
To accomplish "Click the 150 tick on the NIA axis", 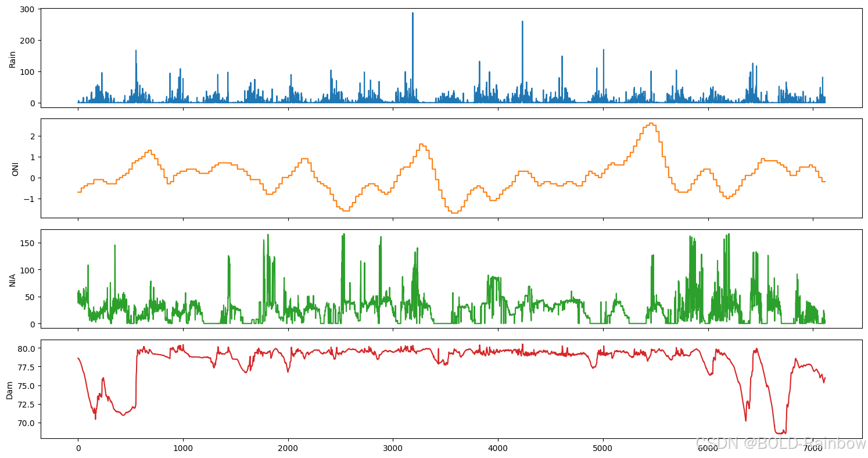I will coord(27,243).
